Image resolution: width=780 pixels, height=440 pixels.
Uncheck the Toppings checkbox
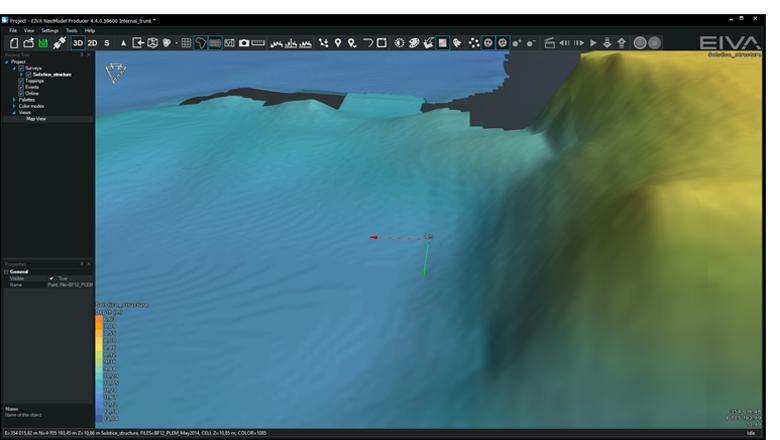(x=21, y=80)
